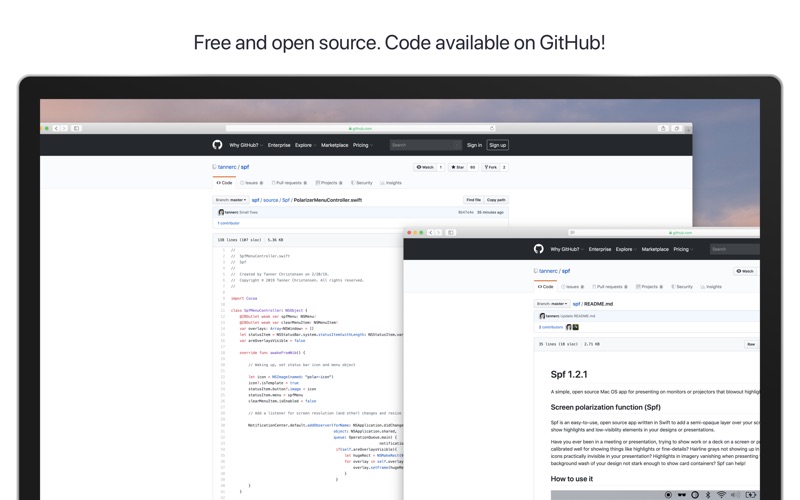This screenshot has height=500, width=800.
Task: Go back using front Safari window's back arrow
Action: pos(431,233)
